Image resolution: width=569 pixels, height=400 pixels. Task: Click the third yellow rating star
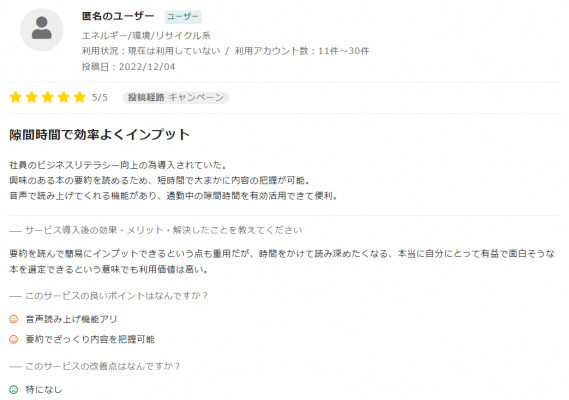coord(48,97)
